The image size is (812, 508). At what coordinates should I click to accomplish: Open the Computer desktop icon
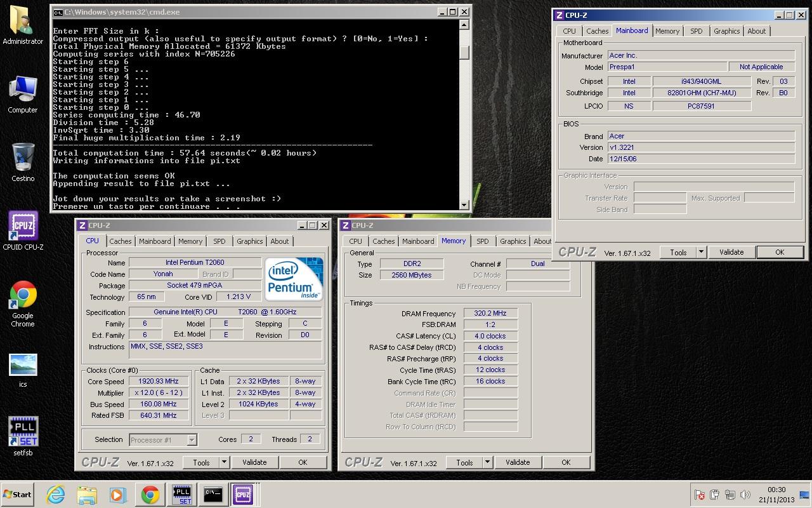(x=23, y=94)
